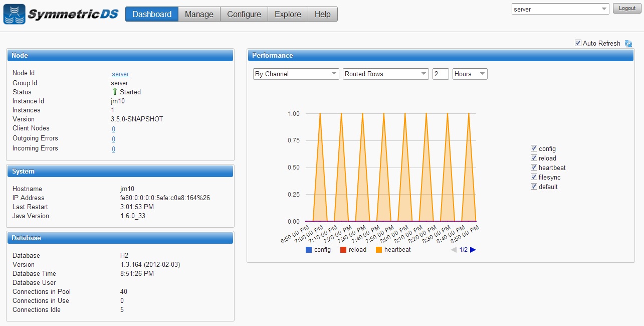Screen dimensions: 644x326
Task: Uncheck the reload channel checkbox
Action: click(x=534, y=158)
